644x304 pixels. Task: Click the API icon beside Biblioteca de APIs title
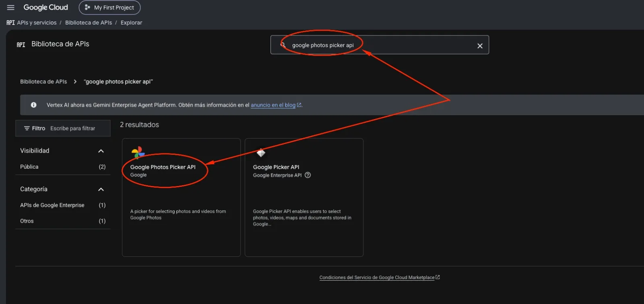(21, 45)
